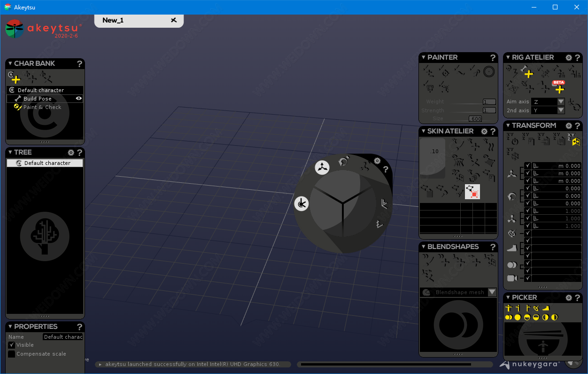Click the BETA plus icon in Rig Atelier

pos(559,88)
